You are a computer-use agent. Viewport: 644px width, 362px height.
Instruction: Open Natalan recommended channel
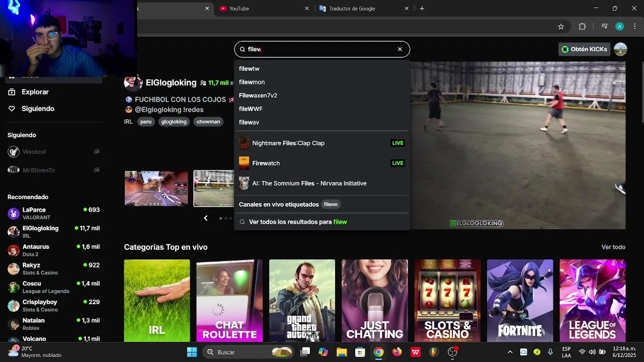(x=53, y=324)
